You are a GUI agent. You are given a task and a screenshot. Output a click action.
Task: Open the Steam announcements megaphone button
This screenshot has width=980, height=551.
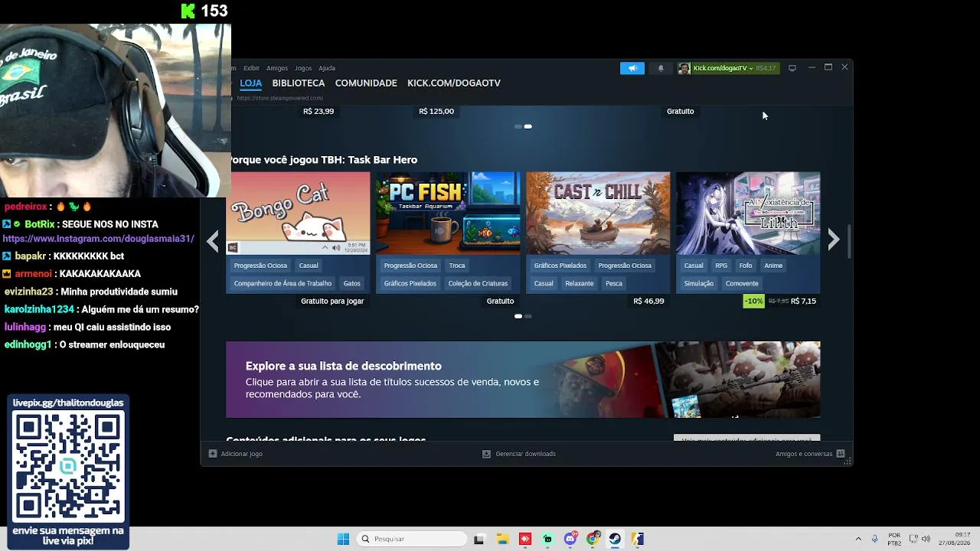click(x=632, y=68)
